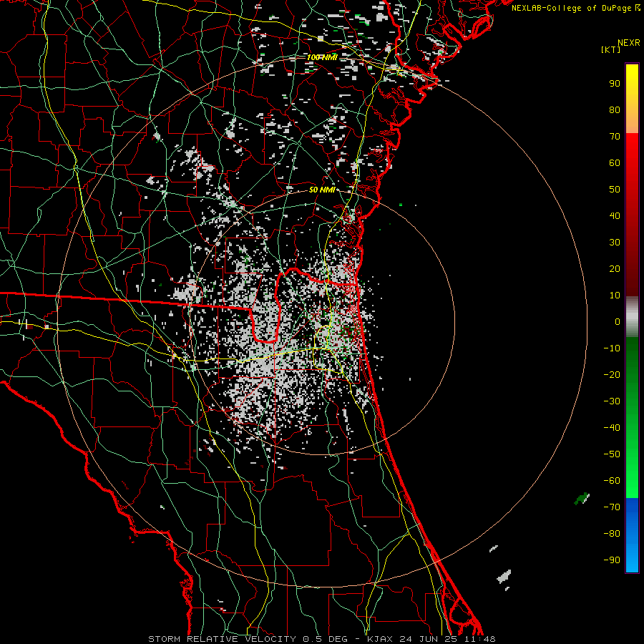
Task: Click the -90 value on velocity scale
Action: click(x=612, y=560)
